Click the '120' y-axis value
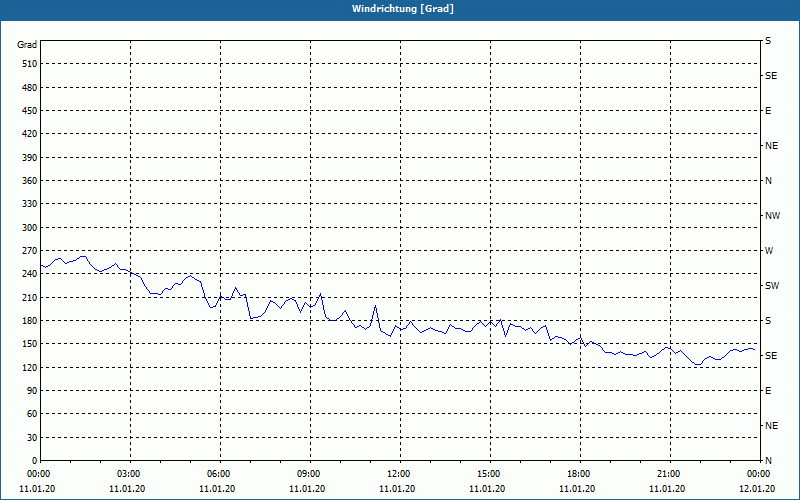800x500 pixels. pos(30,367)
